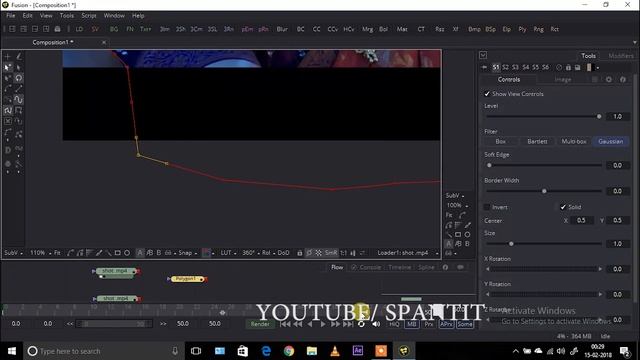
Task: Select settings slot S2
Action: [505, 67]
